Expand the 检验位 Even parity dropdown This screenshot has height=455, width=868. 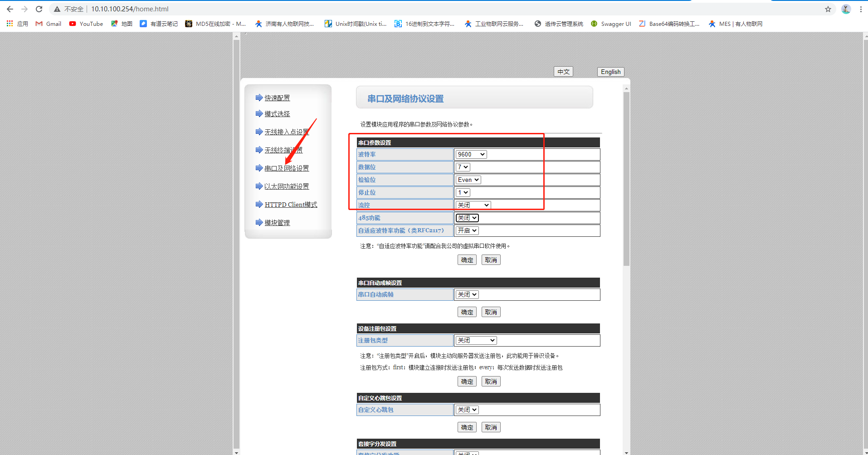pos(468,180)
